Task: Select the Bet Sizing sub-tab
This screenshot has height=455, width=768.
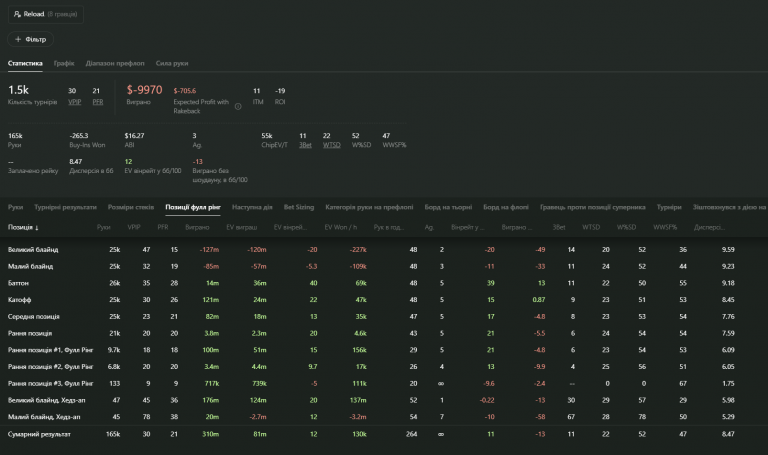Action: pyautogui.click(x=299, y=207)
